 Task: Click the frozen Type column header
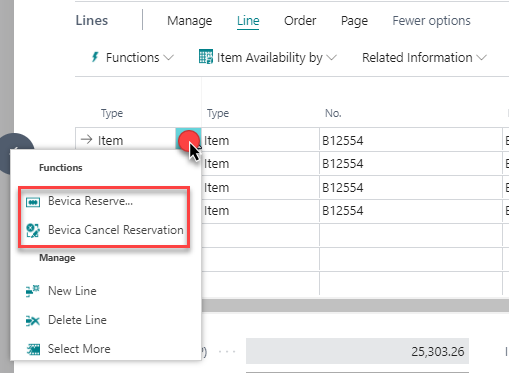[112, 113]
